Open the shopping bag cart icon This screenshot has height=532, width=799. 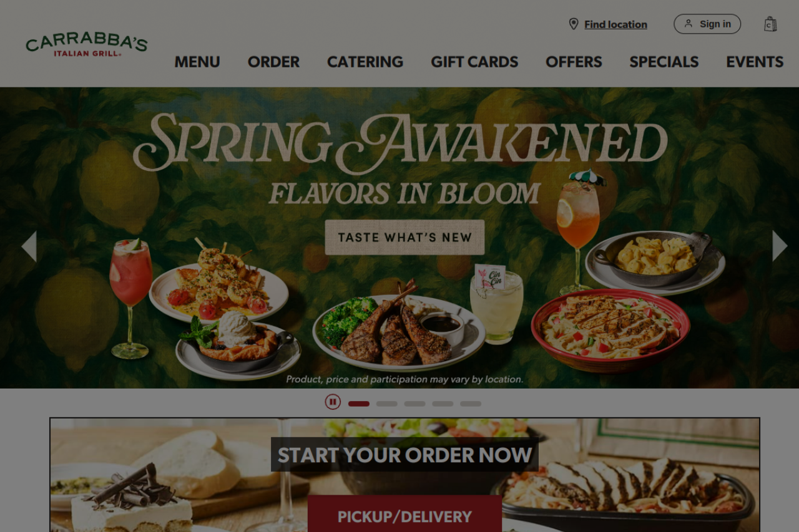point(770,24)
